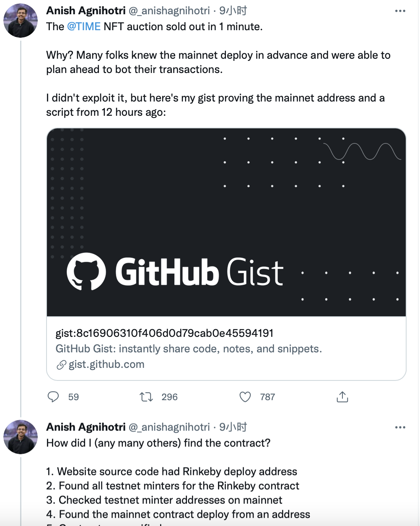
Task: Open more options on the first tweet
Action: [400, 11]
